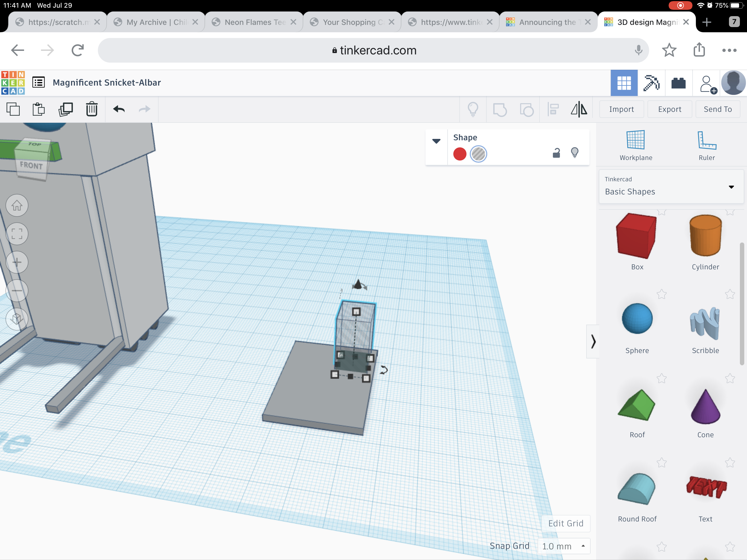Click the Group shapes icon
The image size is (747, 560).
(500, 109)
